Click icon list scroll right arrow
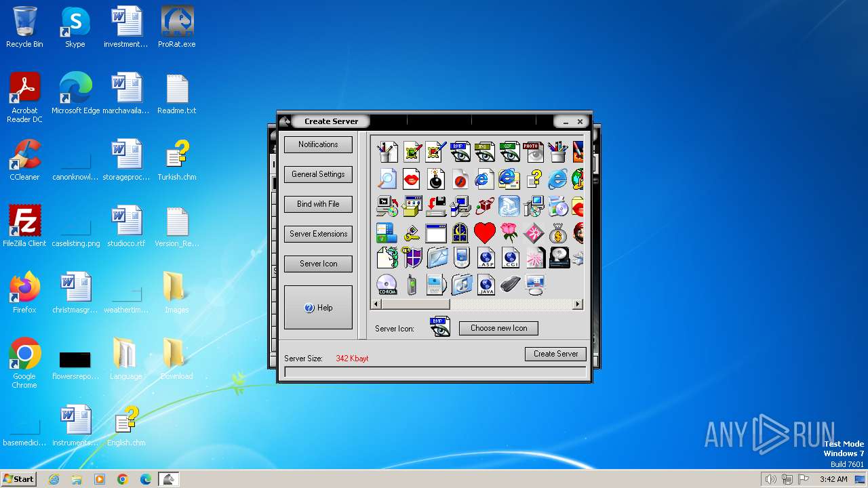This screenshot has height=488, width=868. tap(578, 305)
